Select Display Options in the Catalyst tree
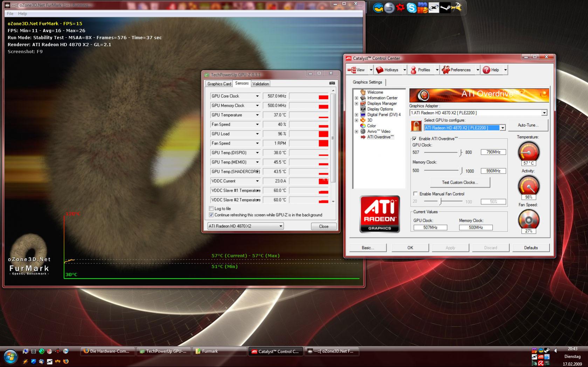This screenshot has height=367, width=588. [x=380, y=109]
